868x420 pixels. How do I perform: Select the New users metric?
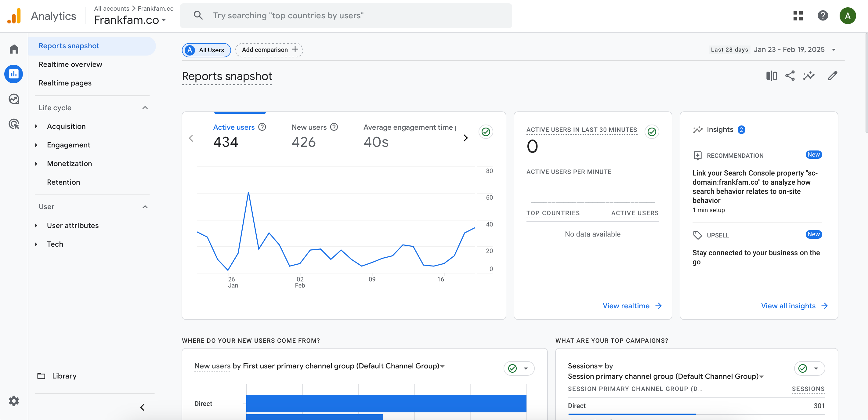coord(309,127)
